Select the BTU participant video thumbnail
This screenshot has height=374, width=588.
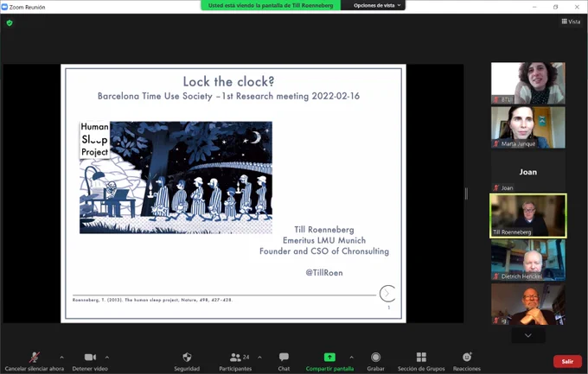(528, 83)
